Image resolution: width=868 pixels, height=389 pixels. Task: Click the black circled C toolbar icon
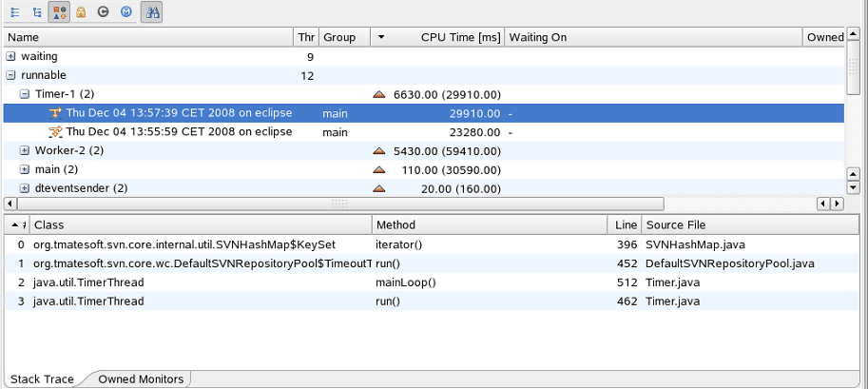(103, 11)
